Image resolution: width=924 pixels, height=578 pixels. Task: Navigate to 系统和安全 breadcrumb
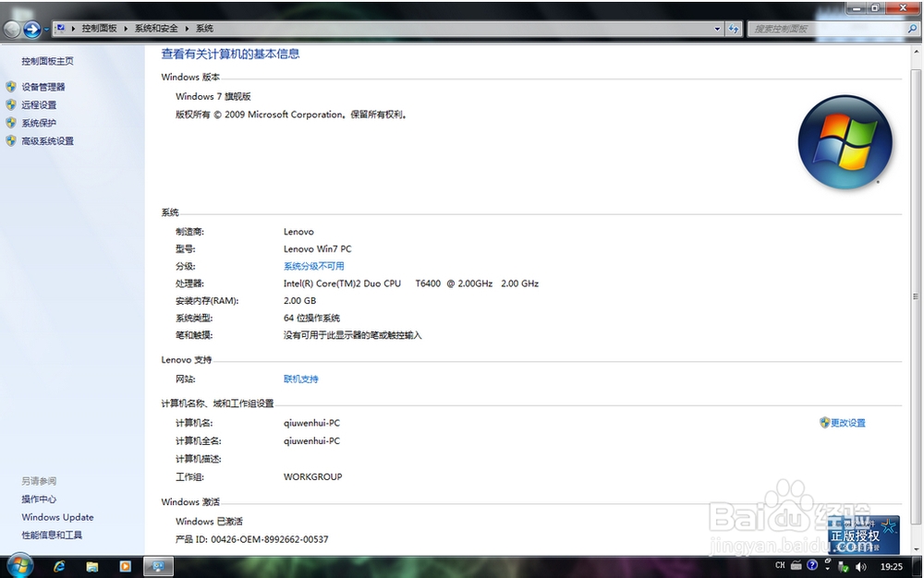point(155,29)
